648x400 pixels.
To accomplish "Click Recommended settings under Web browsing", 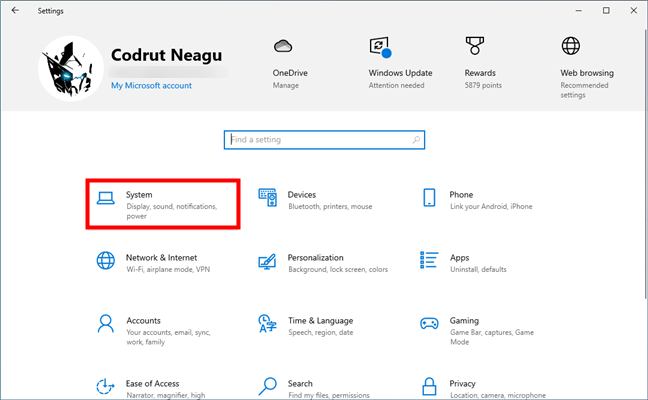I will [x=584, y=90].
